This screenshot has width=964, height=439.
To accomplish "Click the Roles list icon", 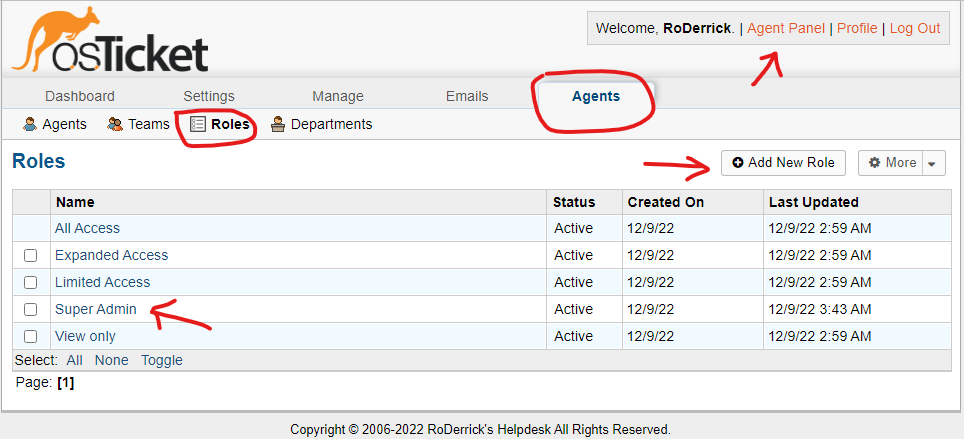I will tap(197, 124).
